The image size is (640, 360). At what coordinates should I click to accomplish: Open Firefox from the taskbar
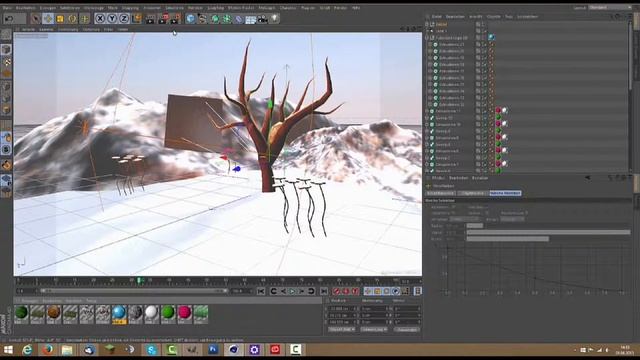[47, 350]
